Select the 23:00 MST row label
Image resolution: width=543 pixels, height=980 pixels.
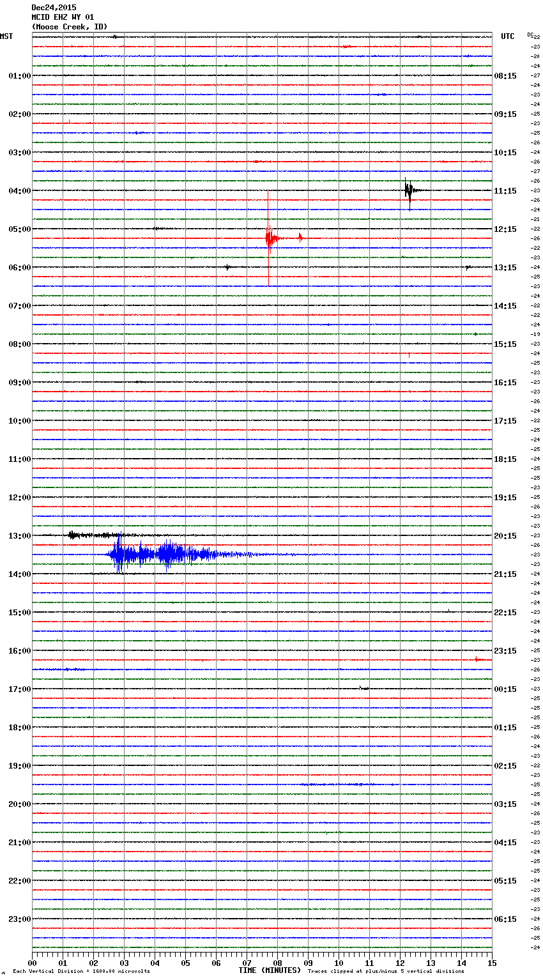tap(19, 919)
